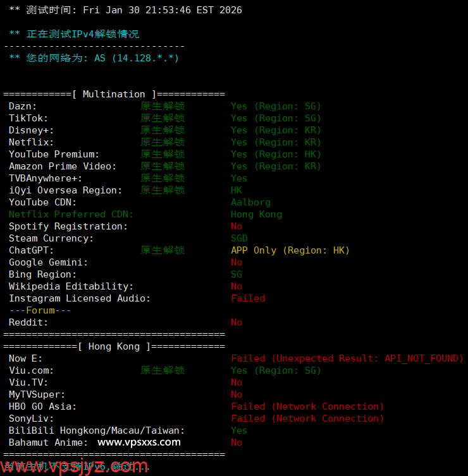Select the Multination section header
The height and width of the screenshot is (476, 468).
[114, 94]
